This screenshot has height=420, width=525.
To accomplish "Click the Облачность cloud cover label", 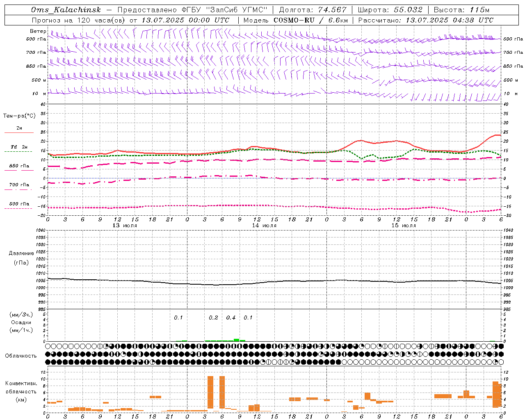I will coord(21,356).
